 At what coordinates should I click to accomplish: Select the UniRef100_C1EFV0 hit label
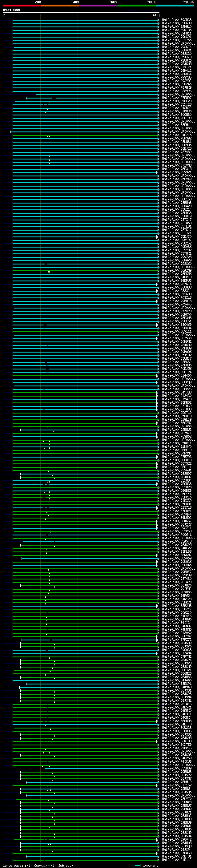pyautogui.click(x=177, y=101)
